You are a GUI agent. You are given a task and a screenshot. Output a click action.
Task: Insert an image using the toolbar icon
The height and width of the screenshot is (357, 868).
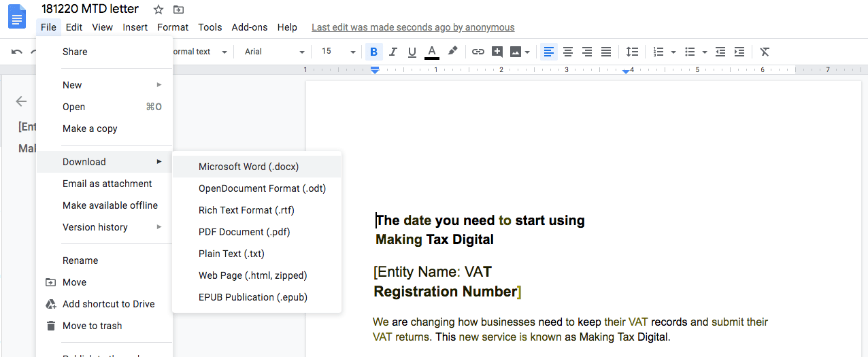click(516, 52)
